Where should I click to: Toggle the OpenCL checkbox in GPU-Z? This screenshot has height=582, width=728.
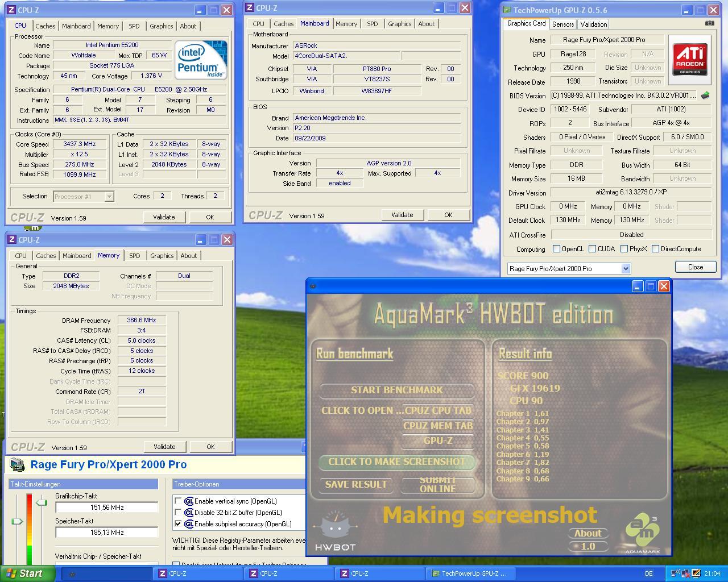tap(557, 249)
